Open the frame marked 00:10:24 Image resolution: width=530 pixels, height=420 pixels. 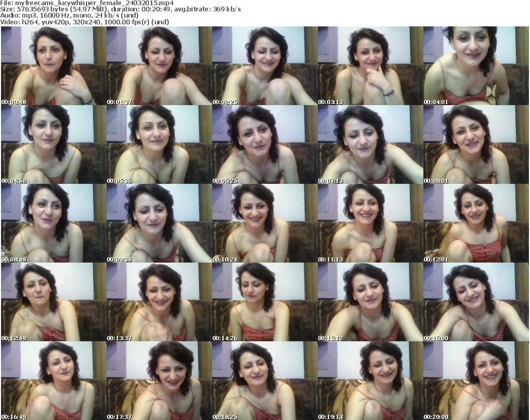coord(264,223)
